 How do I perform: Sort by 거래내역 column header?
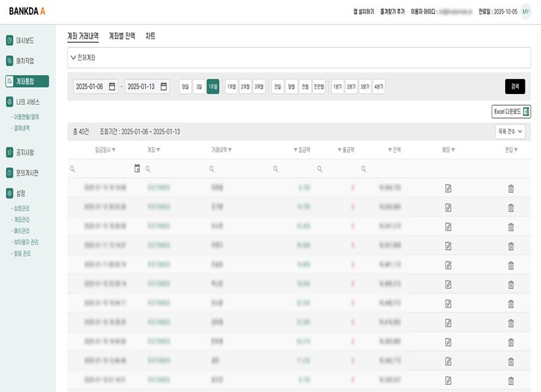(222, 149)
